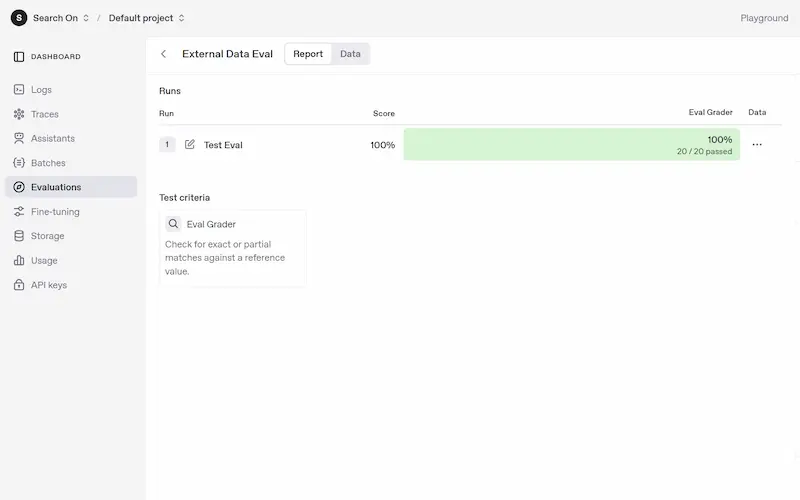Click the Batches icon in sidebar
The width and height of the screenshot is (800, 500).
19,163
